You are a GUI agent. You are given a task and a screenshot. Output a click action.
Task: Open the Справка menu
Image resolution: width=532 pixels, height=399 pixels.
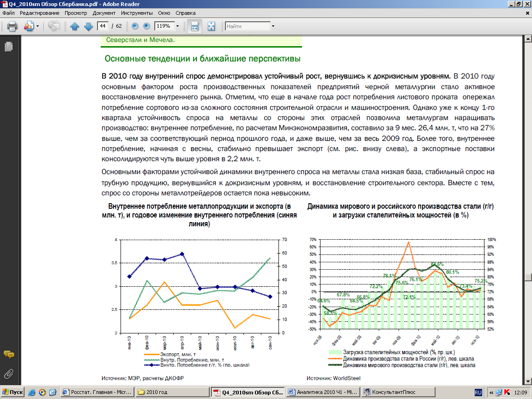(185, 13)
